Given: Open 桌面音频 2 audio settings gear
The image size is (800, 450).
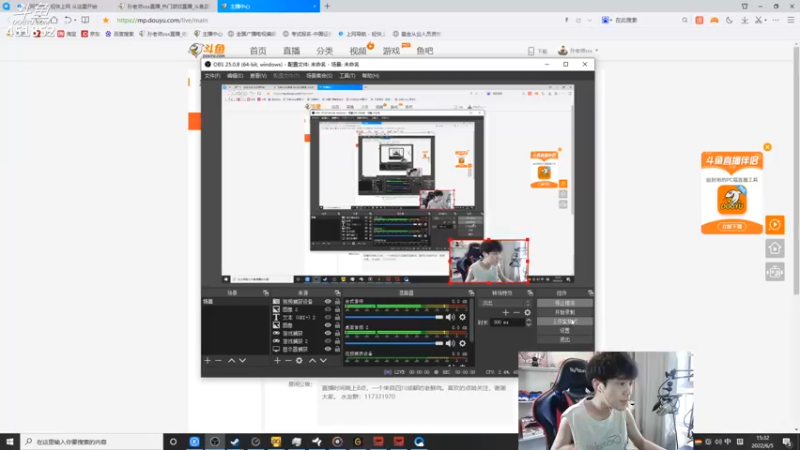Looking at the screenshot, I should [462, 343].
